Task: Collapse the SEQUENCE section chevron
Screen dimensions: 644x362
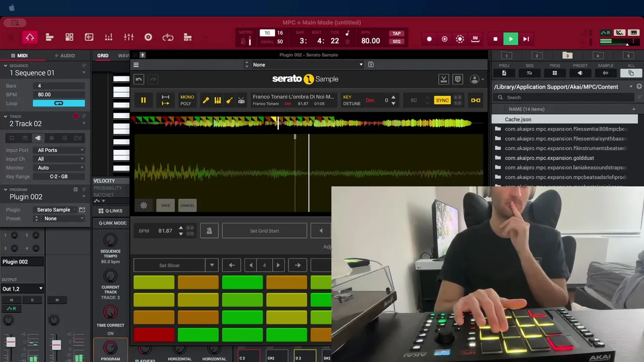Action: (x=6, y=65)
